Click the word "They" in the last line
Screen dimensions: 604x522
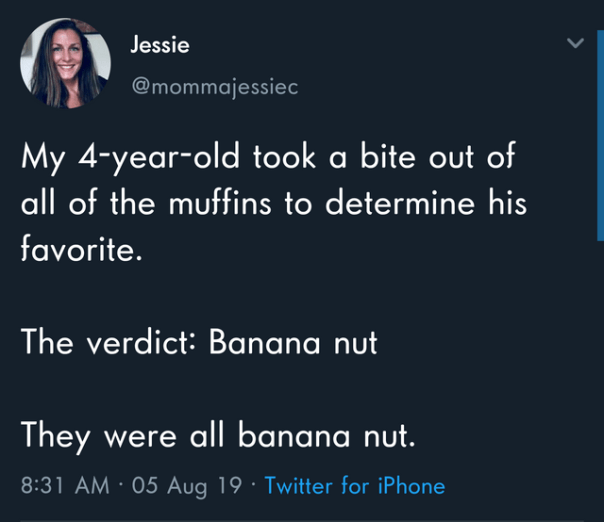tap(56, 436)
